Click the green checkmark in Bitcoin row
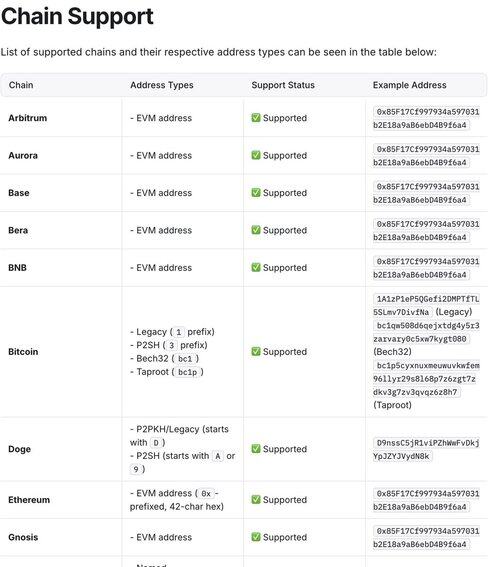 tap(256, 351)
